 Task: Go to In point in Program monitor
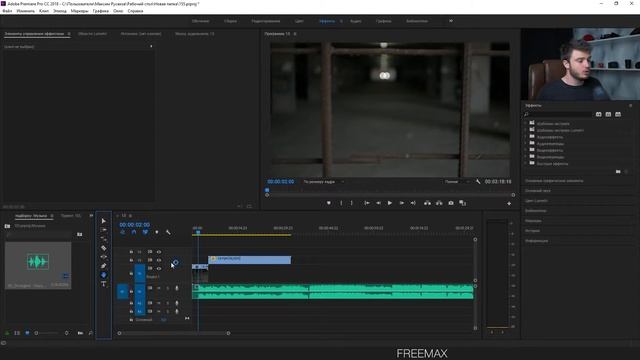click(367, 203)
